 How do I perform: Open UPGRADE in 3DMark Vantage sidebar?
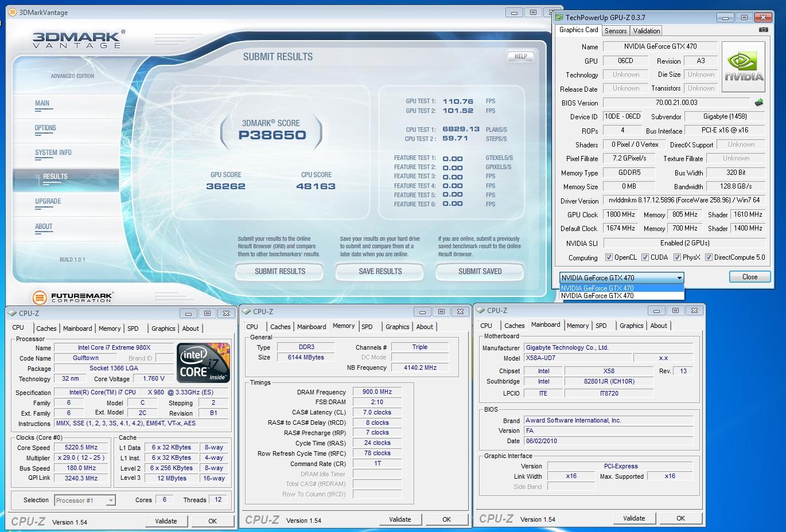tap(48, 202)
